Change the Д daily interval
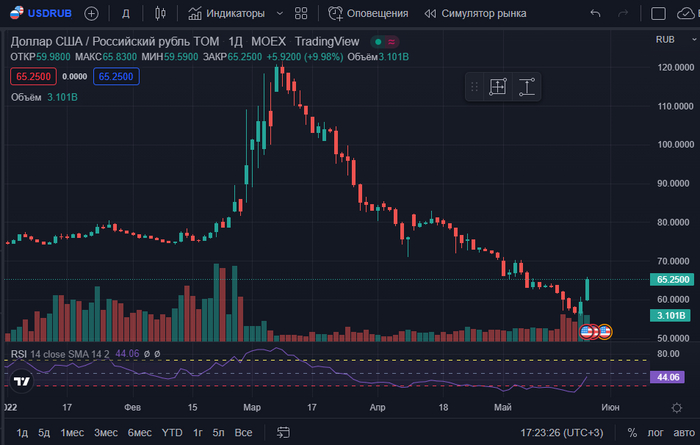This screenshot has width=700, height=445. coord(126,13)
